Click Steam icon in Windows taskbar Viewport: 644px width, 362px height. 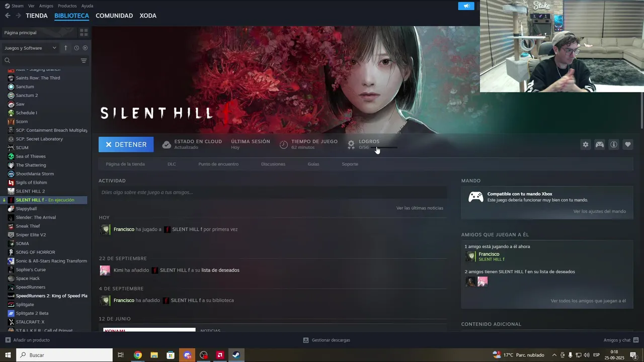pyautogui.click(x=236, y=355)
